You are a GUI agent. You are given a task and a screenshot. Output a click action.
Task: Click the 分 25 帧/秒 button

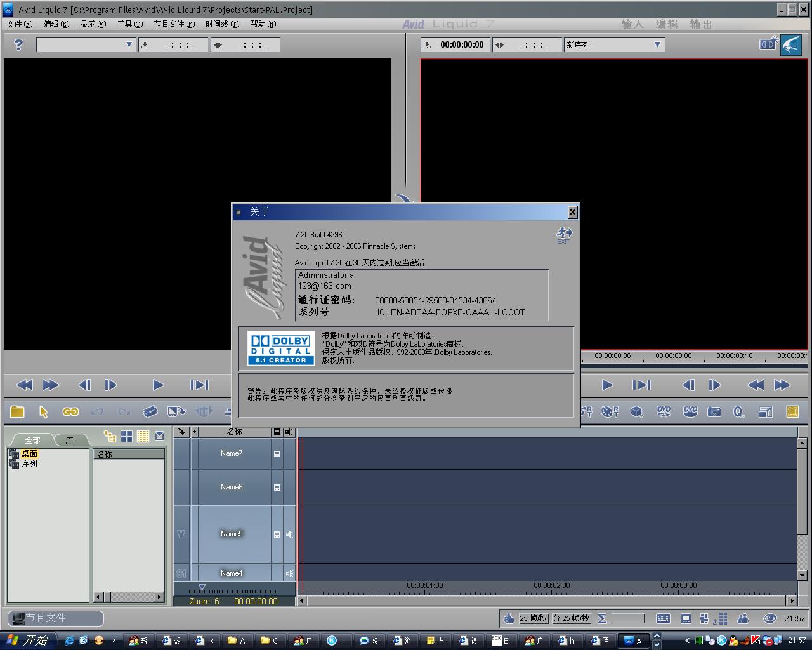click(x=571, y=618)
